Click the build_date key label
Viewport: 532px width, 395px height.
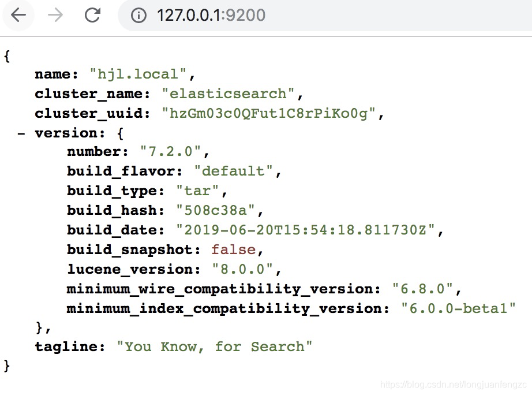116,230
